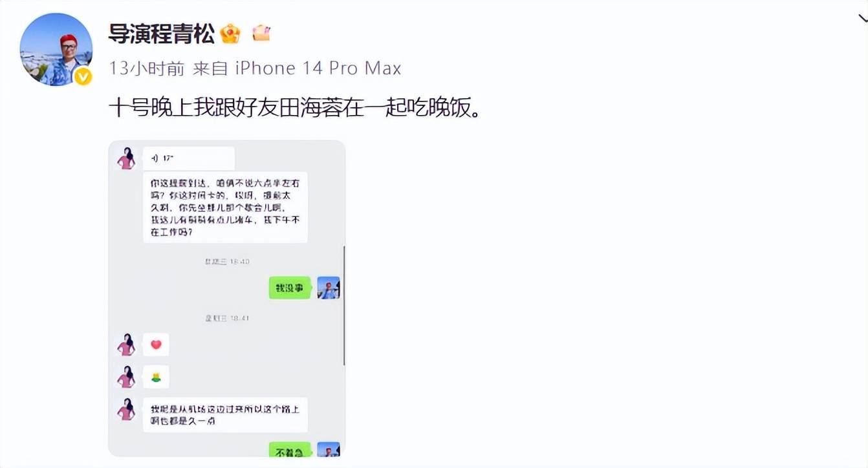
Task: Click the avatar next to 我没事 bubble
Action: point(329,288)
